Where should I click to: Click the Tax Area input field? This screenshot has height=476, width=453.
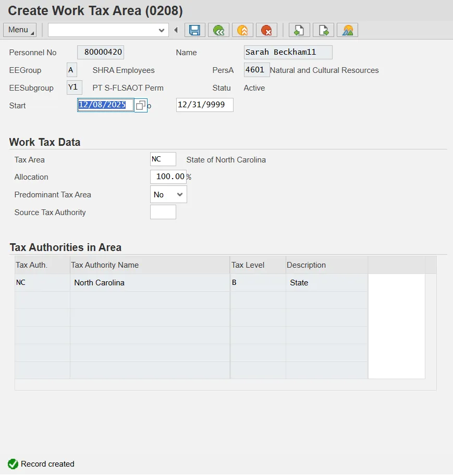point(163,159)
